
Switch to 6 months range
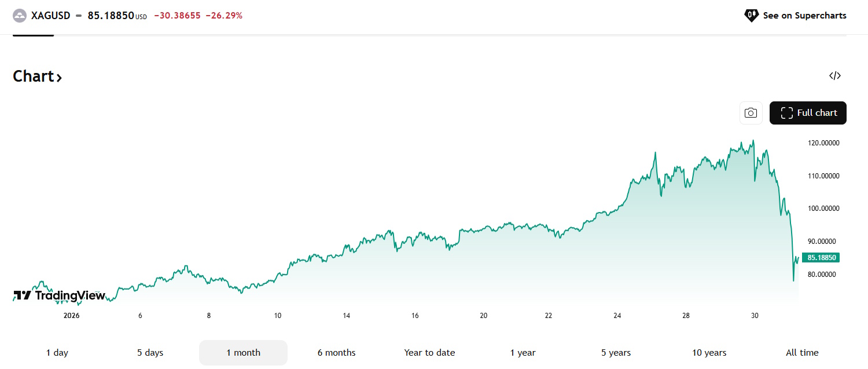336,353
